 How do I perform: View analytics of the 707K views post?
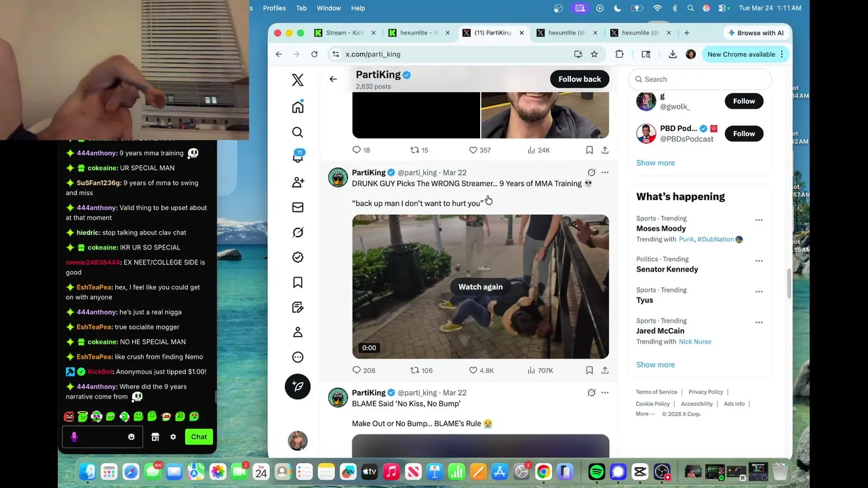[540, 370]
